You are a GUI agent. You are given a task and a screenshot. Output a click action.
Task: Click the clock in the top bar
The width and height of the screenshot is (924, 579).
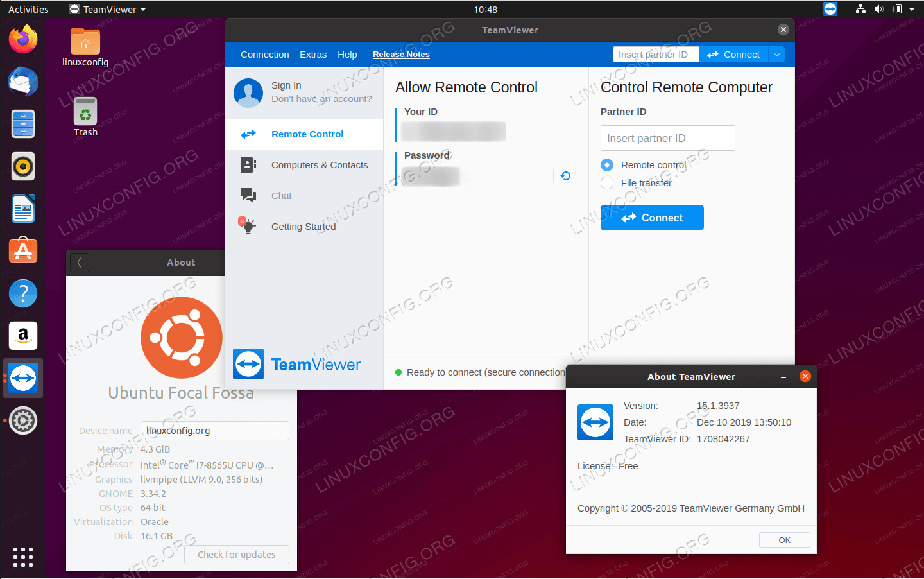485,9
